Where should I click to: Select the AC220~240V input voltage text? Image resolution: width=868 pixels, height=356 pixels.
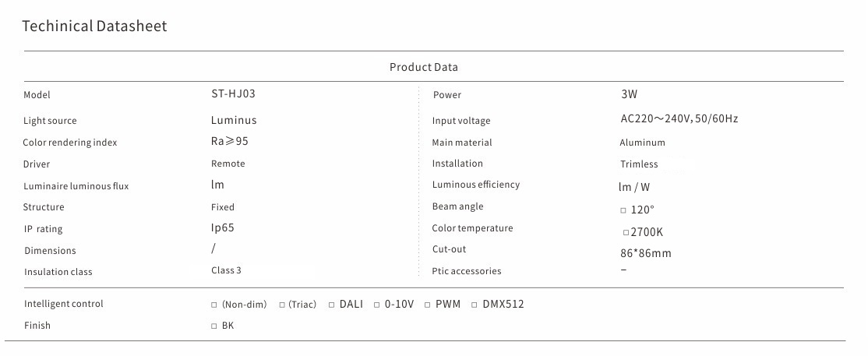click(679, 119)
